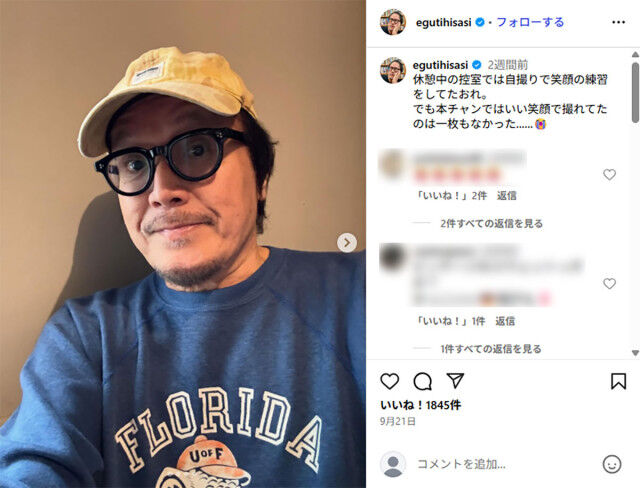
Task: Open the three-dot more options menu
Action: [618, 22]
